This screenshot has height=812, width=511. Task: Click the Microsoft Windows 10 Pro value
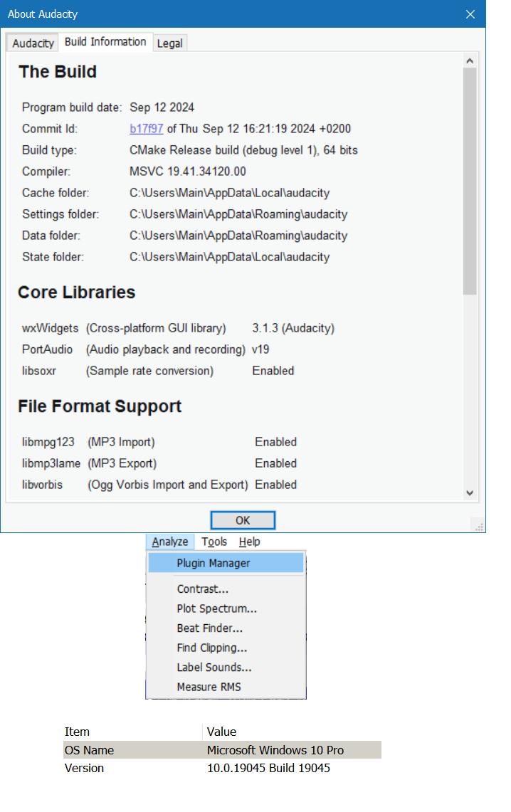275,750
